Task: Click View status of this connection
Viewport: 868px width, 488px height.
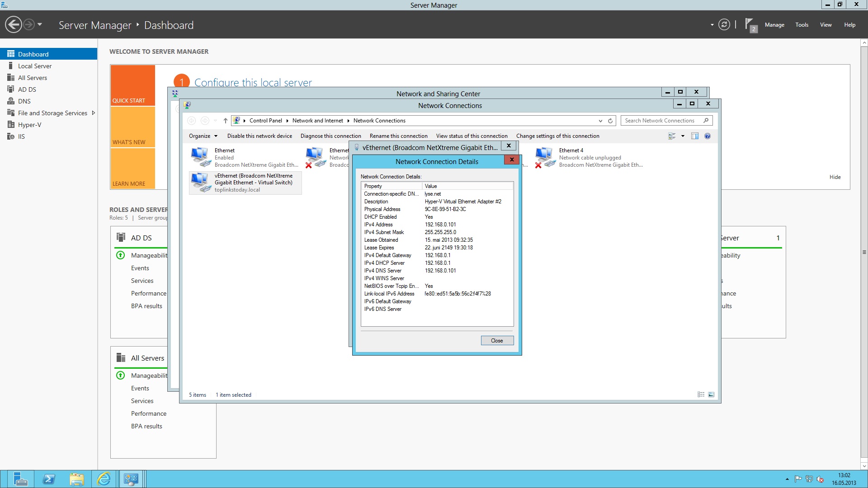Action: coord(472,136)
